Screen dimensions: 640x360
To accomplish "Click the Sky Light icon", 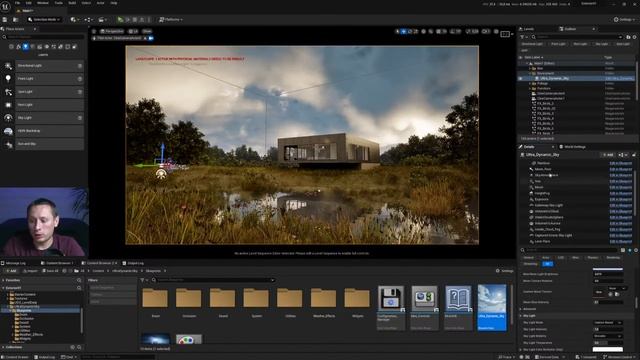I will [8, 118].
